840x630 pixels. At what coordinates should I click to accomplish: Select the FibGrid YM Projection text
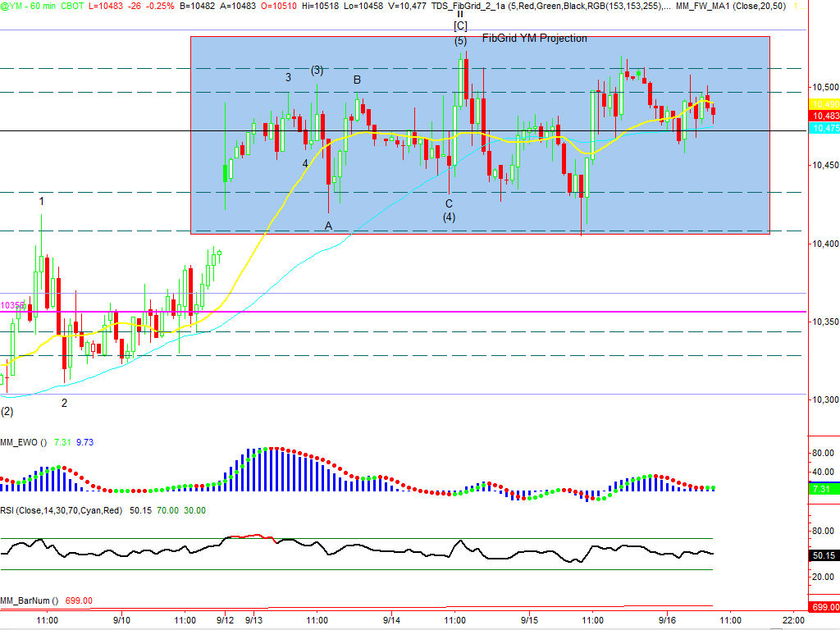[x=534, y=39]
